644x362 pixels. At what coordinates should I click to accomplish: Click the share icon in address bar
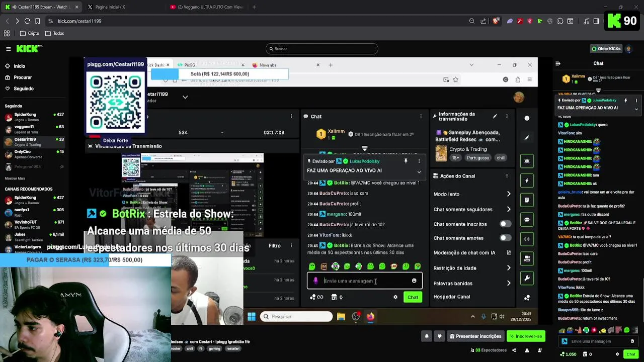(484, 21)
